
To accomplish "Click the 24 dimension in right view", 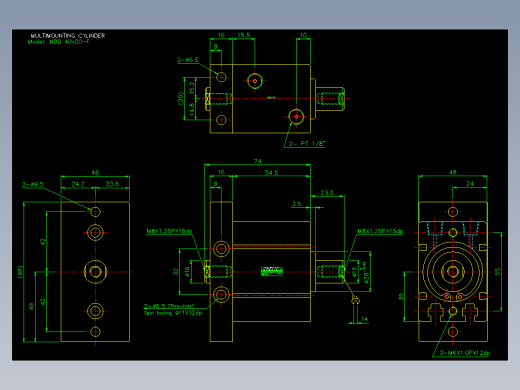I will pyautogui.click(x=470, y=184).
